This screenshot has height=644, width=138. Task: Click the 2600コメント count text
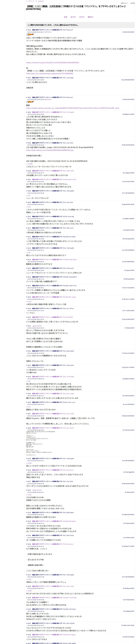pyautogui.click(x=124, y=3)
